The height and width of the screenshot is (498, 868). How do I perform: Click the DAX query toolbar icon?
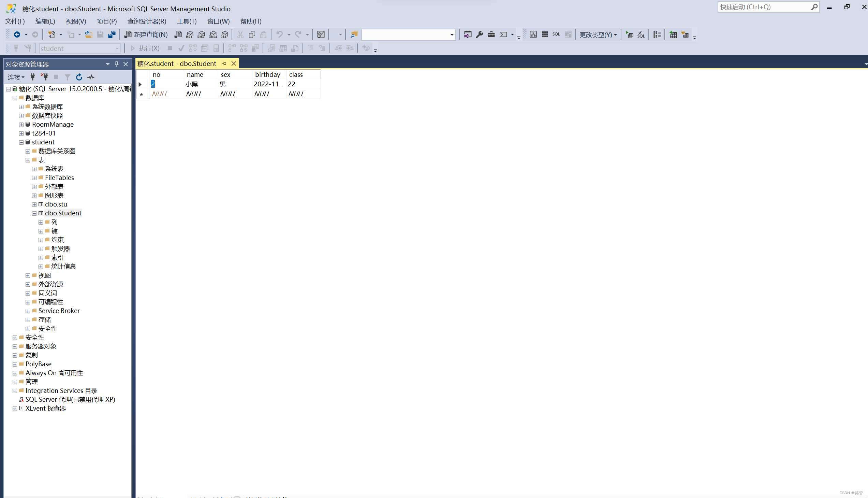pos(224,34)
